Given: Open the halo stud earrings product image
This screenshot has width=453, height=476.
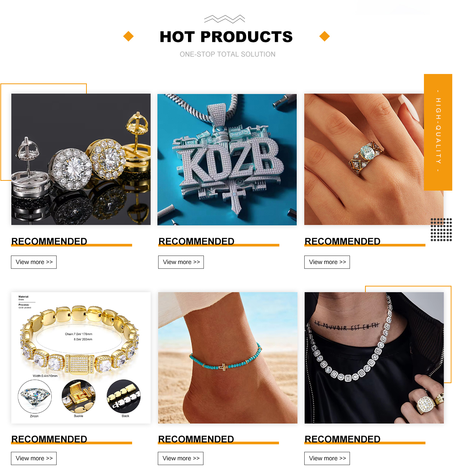Looking at the screenshot, I should pyautogui.click(x=81, y=159).
